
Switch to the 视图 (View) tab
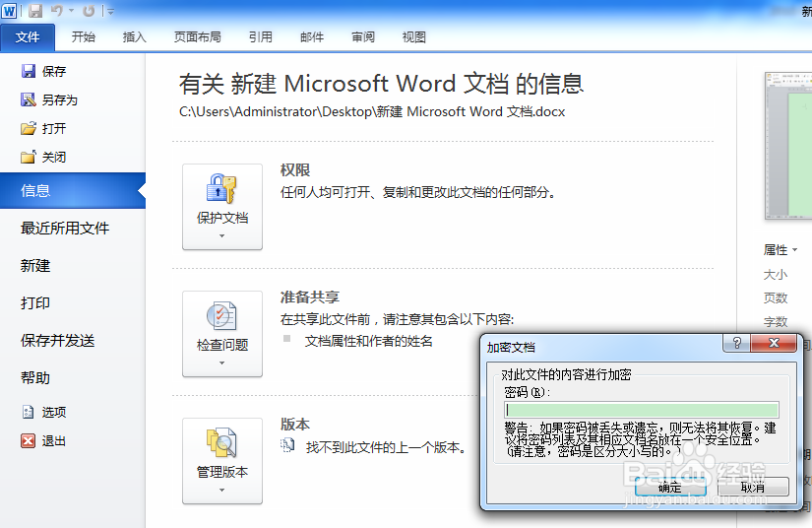413,37
